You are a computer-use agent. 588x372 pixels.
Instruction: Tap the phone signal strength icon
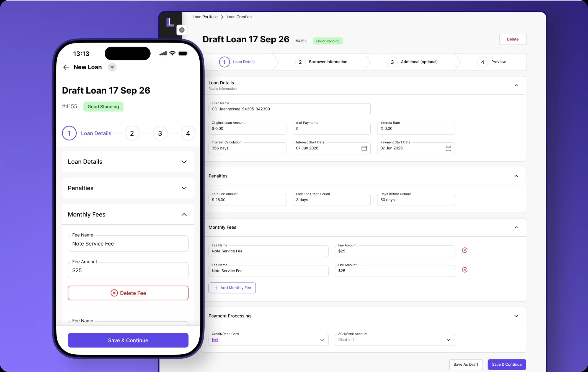click(x=163, y=53)
